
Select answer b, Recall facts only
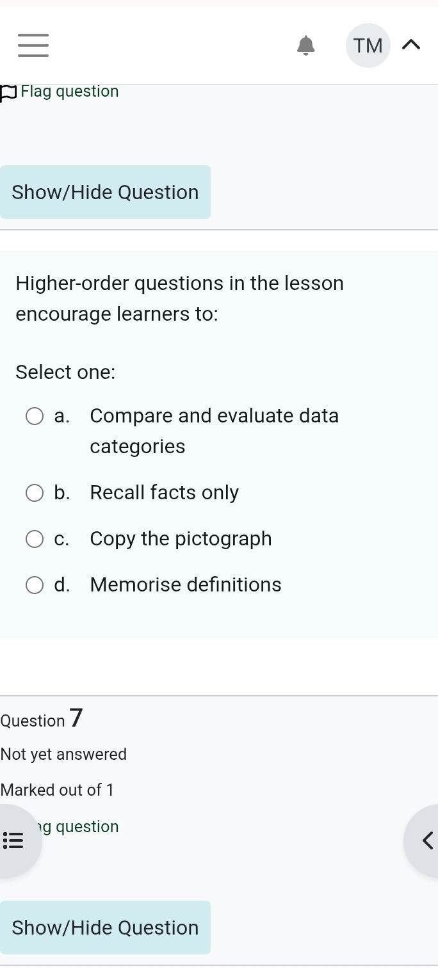coord(35,493)
